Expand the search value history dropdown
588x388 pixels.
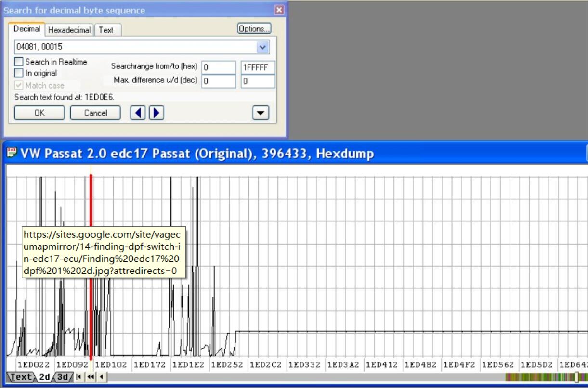(263, 47)
